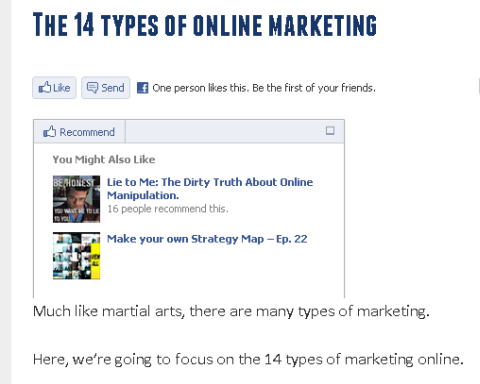Click the Recommend button in the widget bar
The height and width of the screenshot is (384, 480).
point(79,132)
